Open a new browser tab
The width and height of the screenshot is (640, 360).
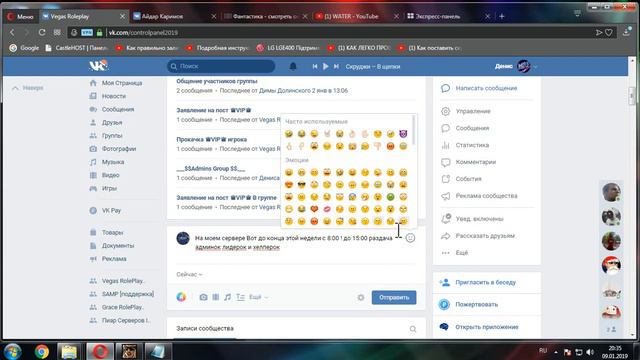502,16
